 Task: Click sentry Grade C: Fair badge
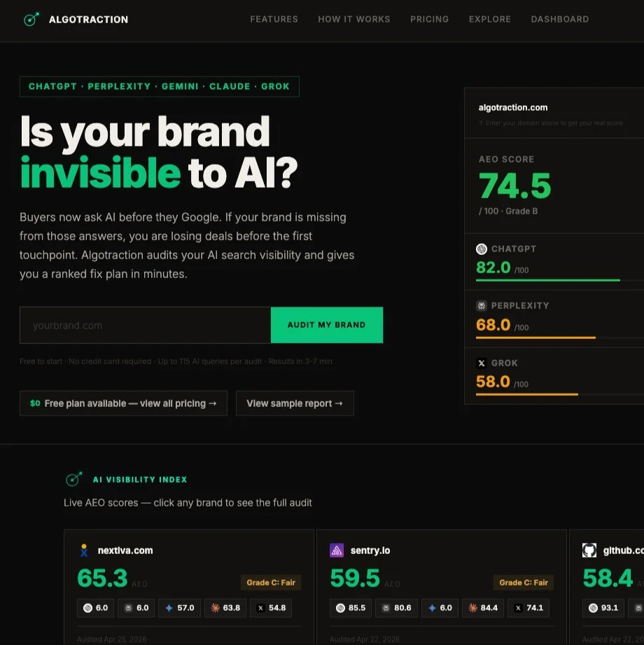[x=524, y=583]
